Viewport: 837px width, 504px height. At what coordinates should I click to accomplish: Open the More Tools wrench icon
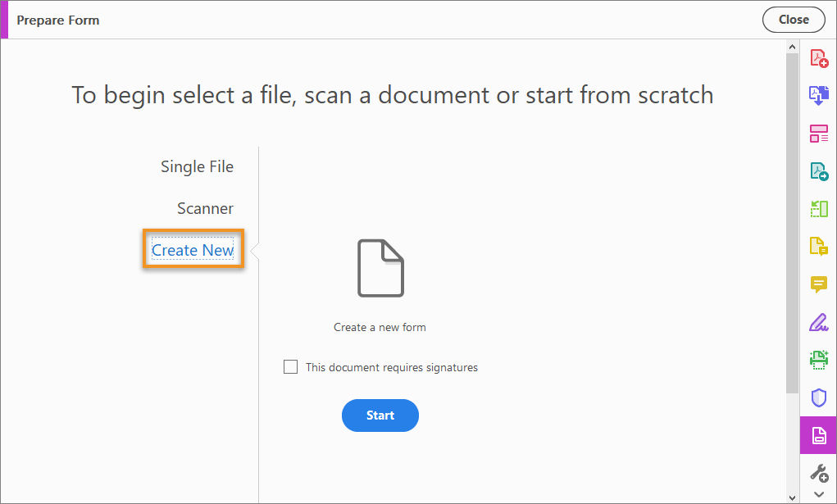click(818, 473)
